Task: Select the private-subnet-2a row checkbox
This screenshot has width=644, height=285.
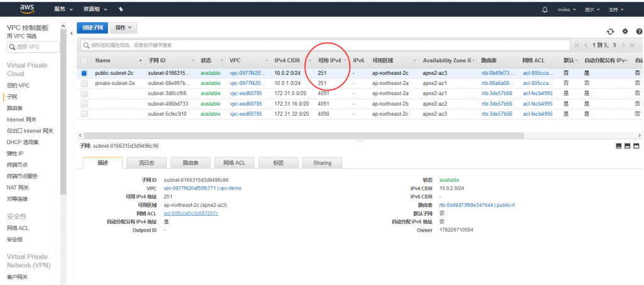Action: (x=84, y=83)
